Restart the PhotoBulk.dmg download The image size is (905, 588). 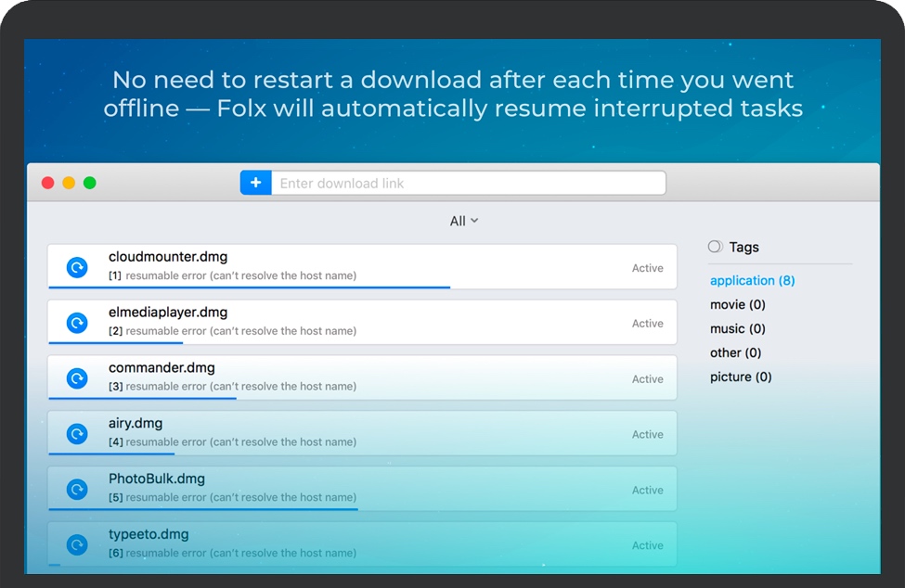pos(75,490)
